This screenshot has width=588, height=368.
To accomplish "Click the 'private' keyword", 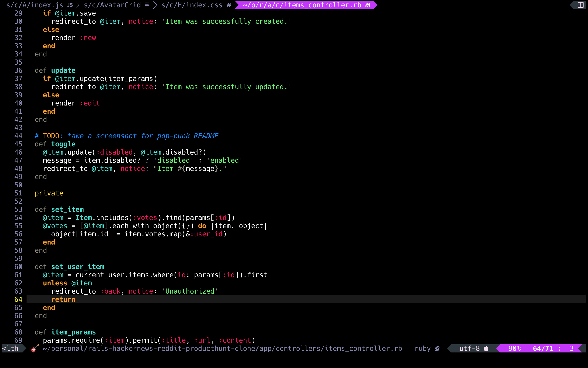I will coord(49,193).
